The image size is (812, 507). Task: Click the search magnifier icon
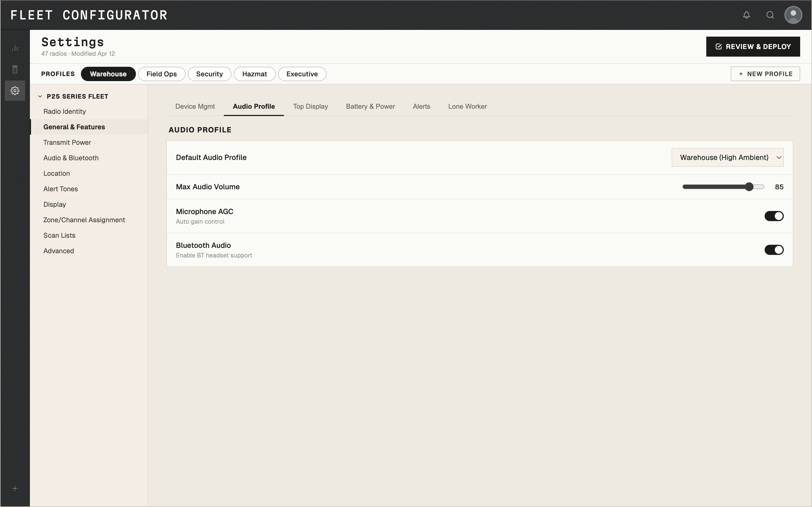point(770,15)
